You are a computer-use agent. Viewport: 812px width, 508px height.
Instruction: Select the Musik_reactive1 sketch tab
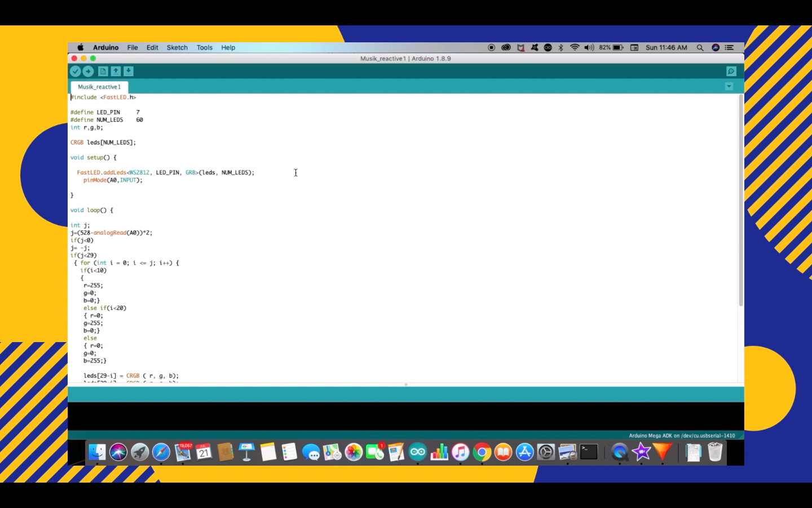pyautogui.click(x=99, y=87)
